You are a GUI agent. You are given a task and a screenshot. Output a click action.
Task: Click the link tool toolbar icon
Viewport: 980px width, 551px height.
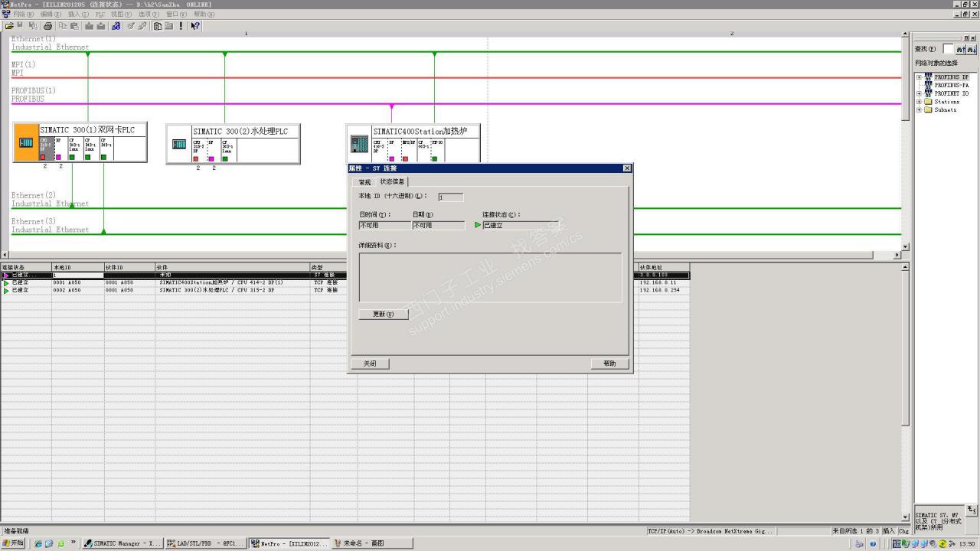(x=142, y=25)
